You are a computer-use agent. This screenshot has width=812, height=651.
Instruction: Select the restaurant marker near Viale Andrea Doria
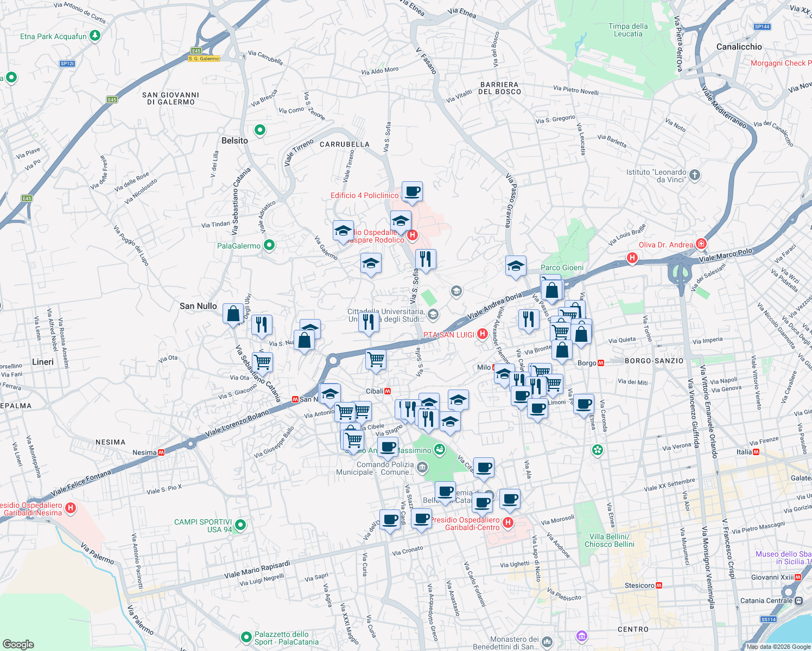(528, 320)
